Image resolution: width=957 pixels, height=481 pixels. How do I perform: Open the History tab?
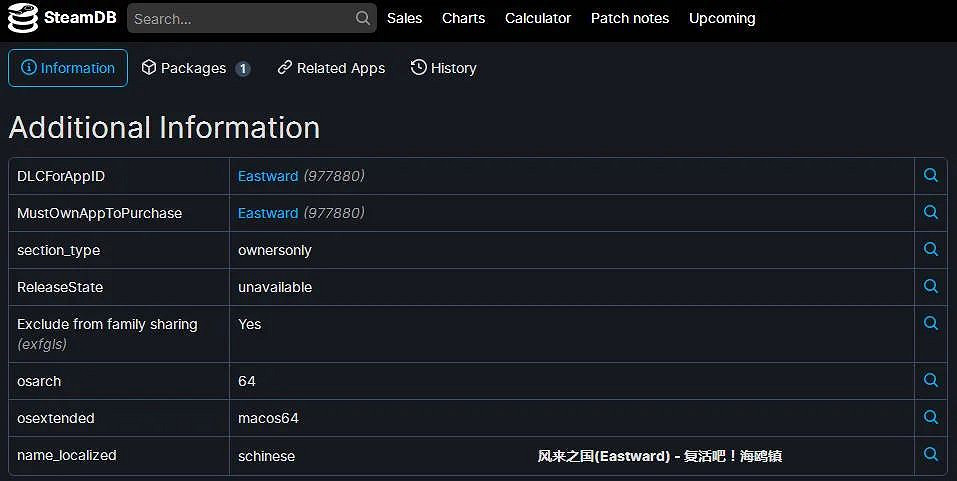click(443, 68)
